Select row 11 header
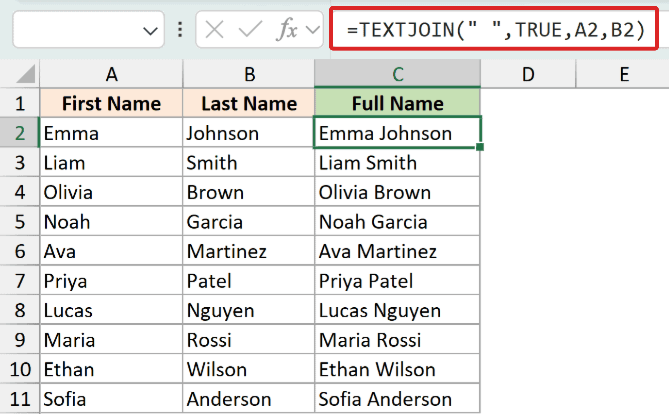 click(x=20, y=399)
